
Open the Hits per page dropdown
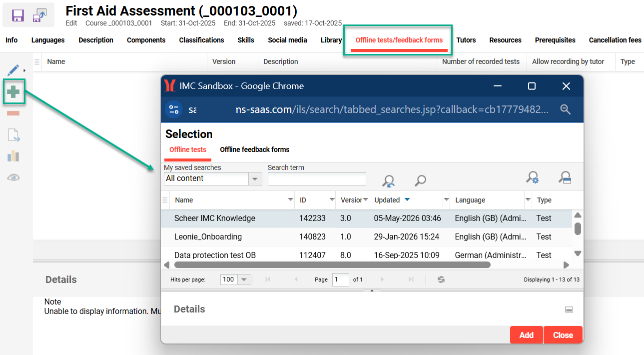point(244,279)
